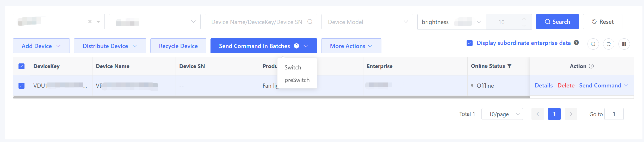Image resolution: width=644 pixels, height=142 pixels.
Task: Click the Device Name/DeviceKey/Device SN search field
Action: 257,22
